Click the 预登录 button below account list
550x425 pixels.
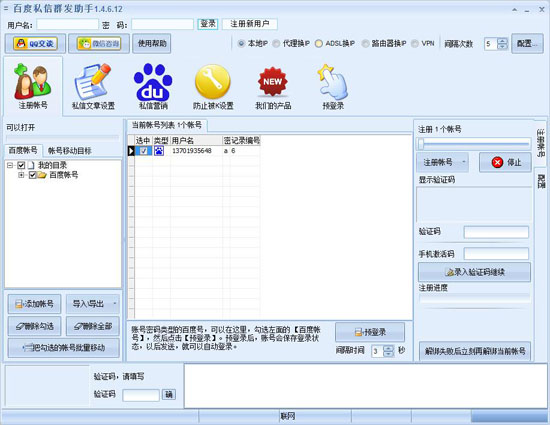370,332
